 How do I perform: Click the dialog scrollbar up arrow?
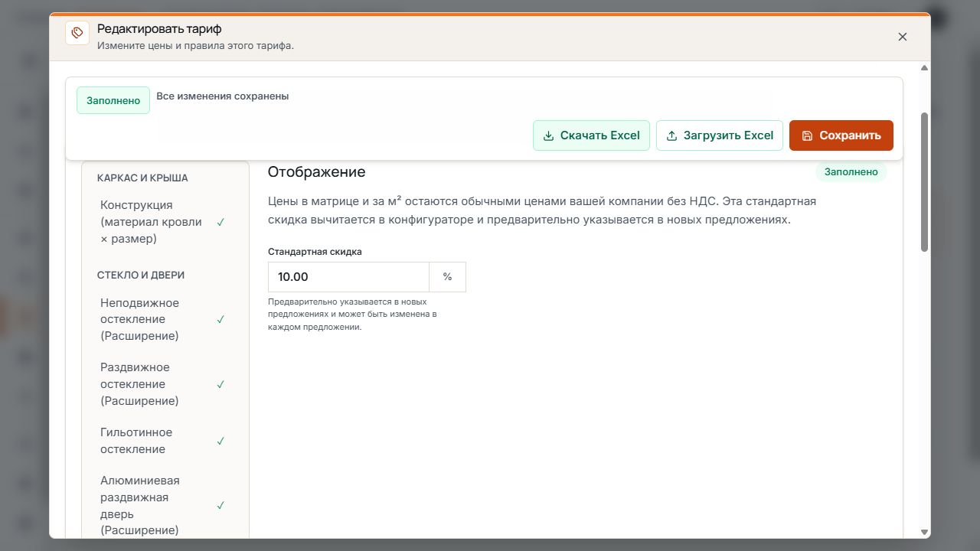[x=924, y=68]
